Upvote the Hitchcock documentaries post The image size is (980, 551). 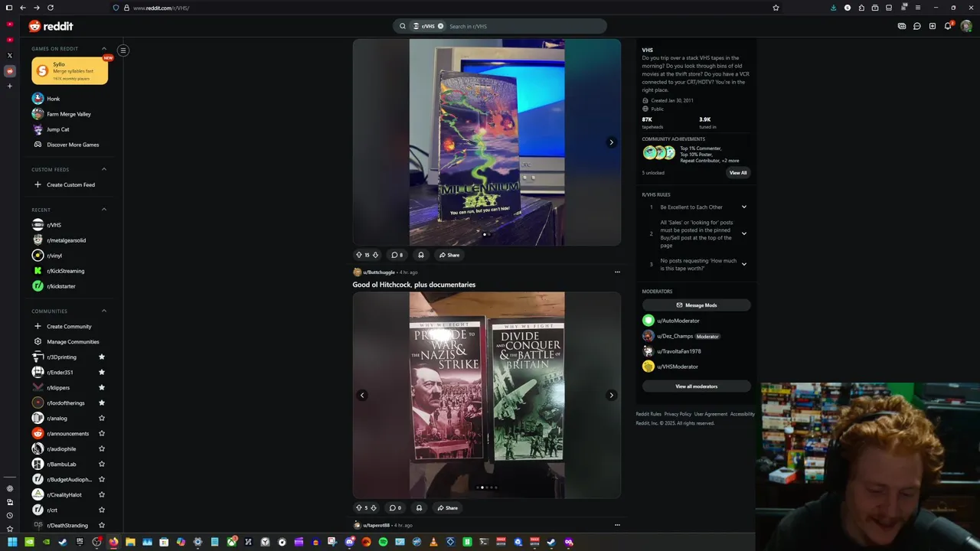click(x=358, y=508)
